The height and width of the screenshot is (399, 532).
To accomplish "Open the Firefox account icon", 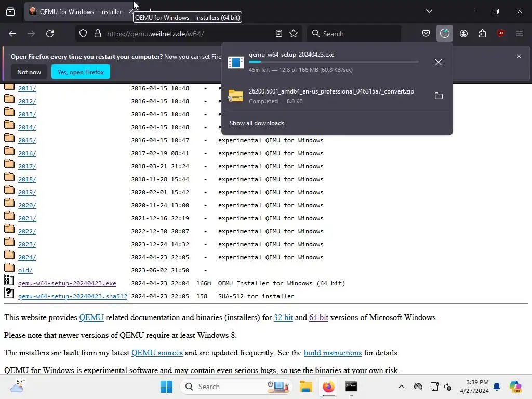I will (x=463, y=34).
